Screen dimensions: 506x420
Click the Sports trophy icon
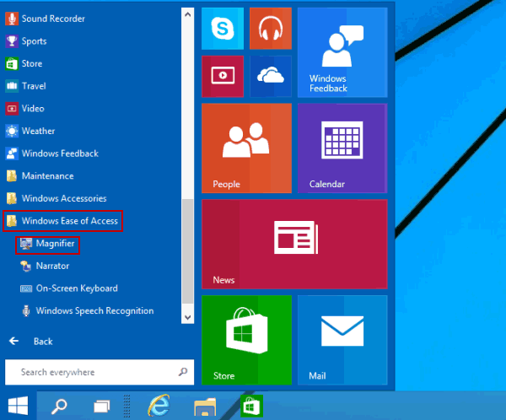coord(12,41)
